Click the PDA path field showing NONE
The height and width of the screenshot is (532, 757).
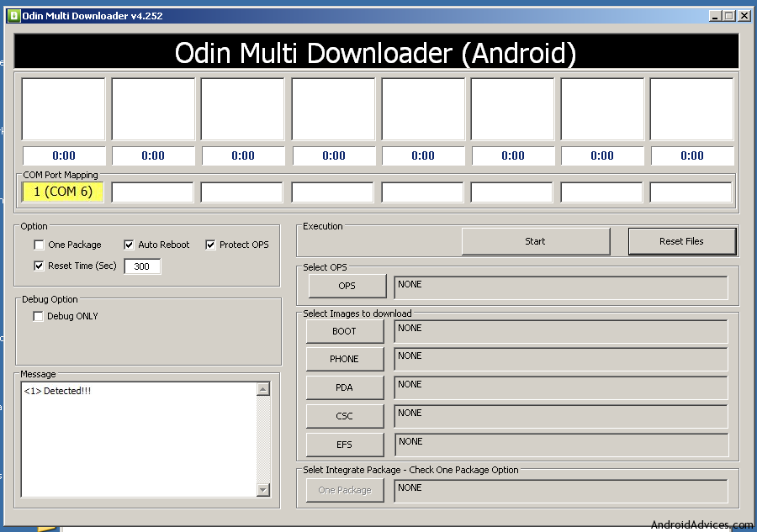(561, 387)
